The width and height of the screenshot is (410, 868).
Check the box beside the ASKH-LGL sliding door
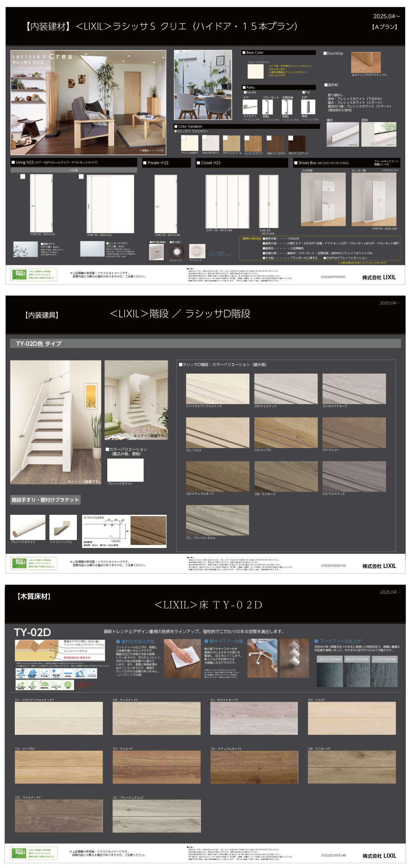pos(81,176)
